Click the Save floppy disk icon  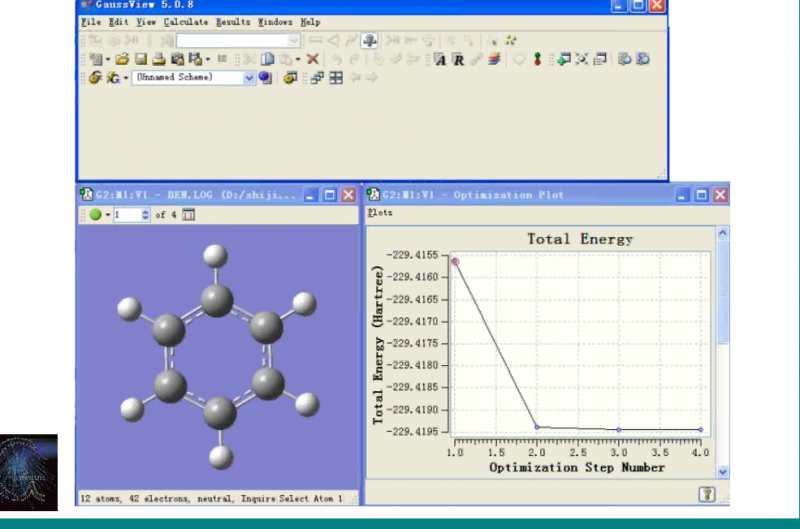[x=141, y=60]
